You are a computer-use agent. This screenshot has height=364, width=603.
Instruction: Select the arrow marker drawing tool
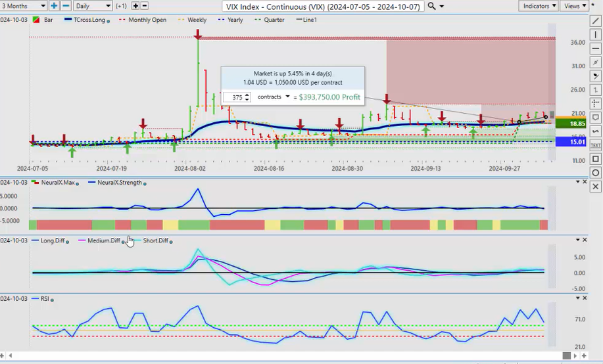595,76
